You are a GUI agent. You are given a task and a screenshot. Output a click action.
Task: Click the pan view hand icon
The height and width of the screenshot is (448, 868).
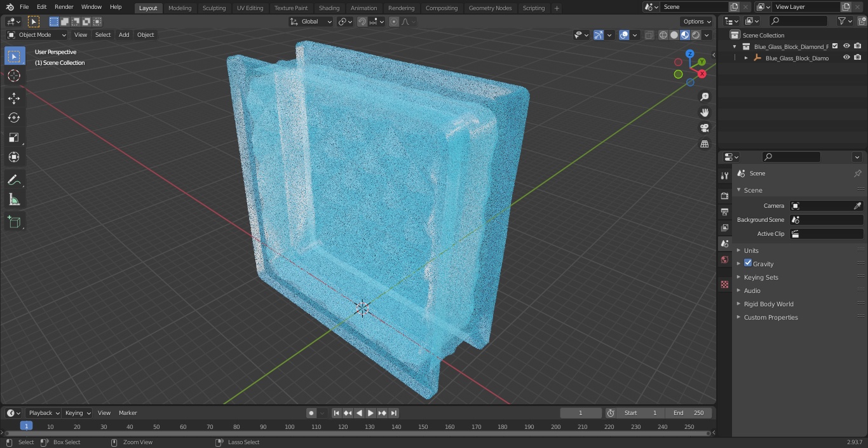click(705, 112)
